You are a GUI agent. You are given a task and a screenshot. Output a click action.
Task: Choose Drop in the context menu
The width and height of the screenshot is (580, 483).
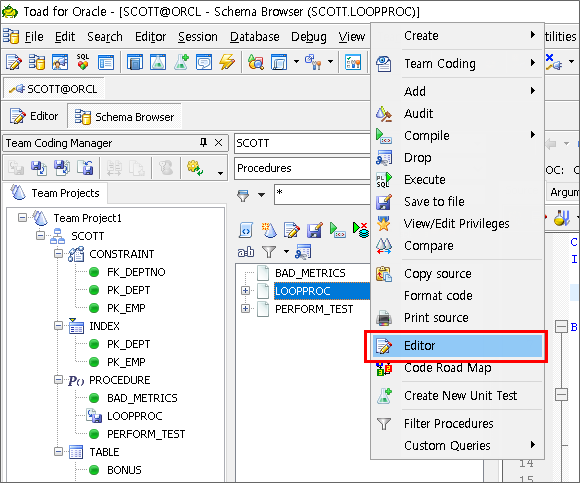tap(457, 158)
